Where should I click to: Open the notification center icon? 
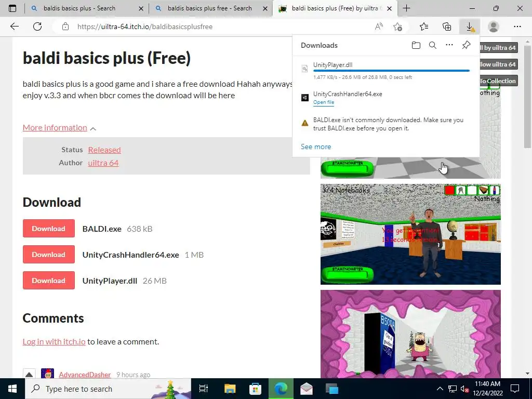[x=515, y=389]
